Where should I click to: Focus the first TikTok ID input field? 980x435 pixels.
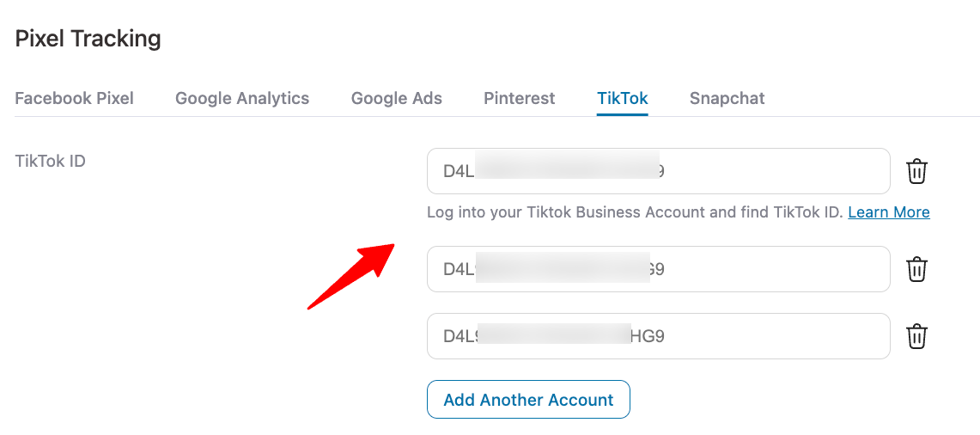[659, 171]
